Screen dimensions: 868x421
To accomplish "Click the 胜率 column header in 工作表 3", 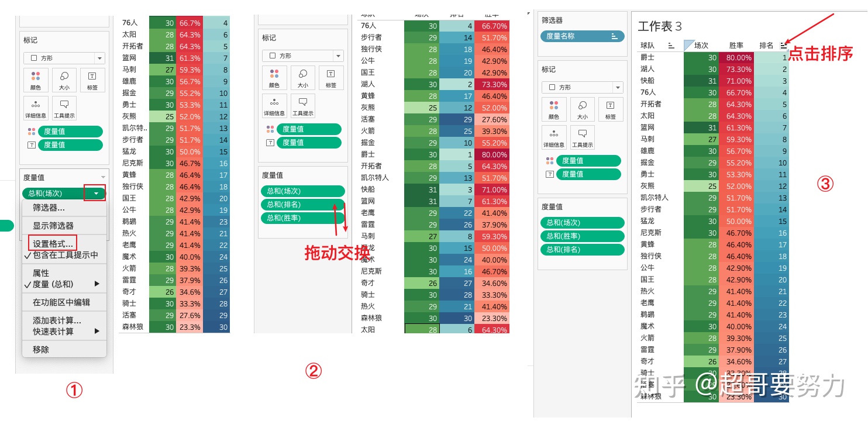I will [x=736, y=45].
